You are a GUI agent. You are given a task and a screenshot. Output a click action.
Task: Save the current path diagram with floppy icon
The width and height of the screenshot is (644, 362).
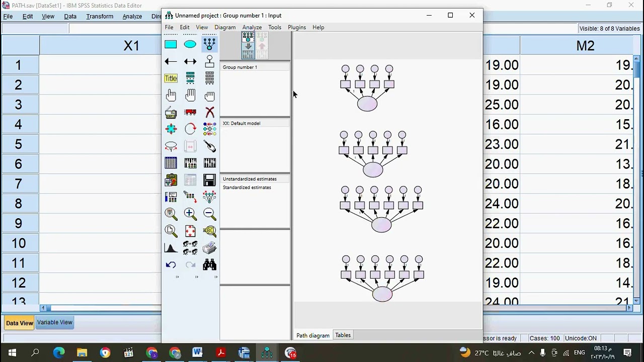pos(209,180)
